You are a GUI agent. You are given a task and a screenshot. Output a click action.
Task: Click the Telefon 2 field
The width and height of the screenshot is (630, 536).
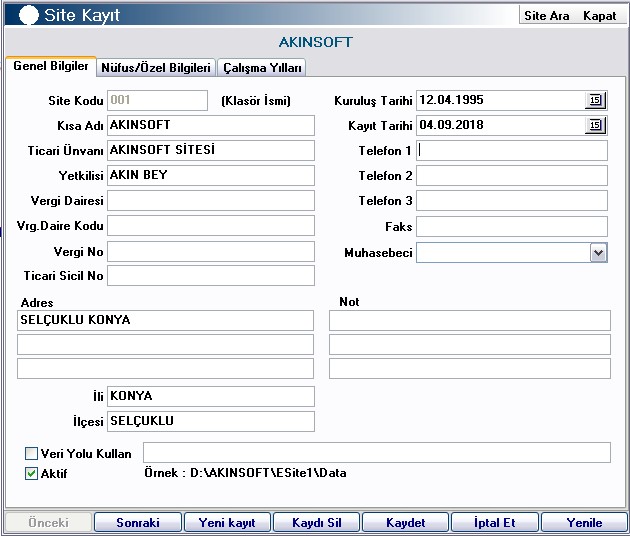click(512, 176)
